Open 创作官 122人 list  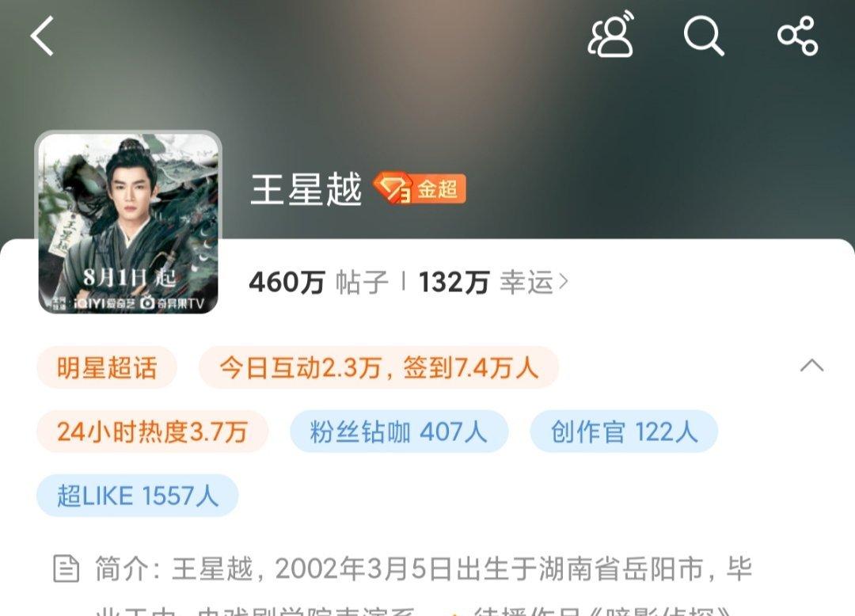tap(624, 432)
